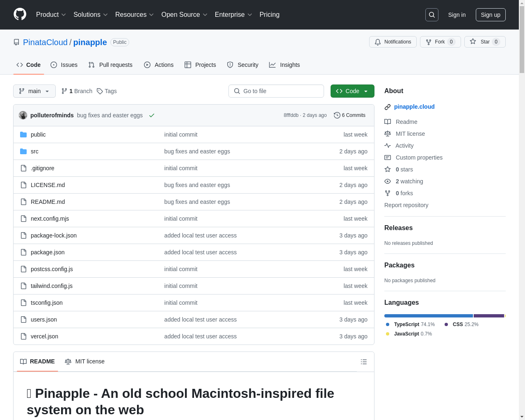
Task: Click the public folder icon
Action: pyautogui.click(x=23, y=135)
